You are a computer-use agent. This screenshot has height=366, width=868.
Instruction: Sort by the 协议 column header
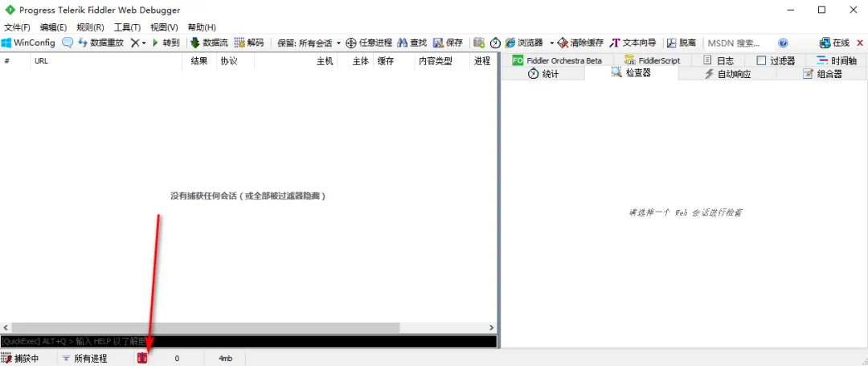235,61
